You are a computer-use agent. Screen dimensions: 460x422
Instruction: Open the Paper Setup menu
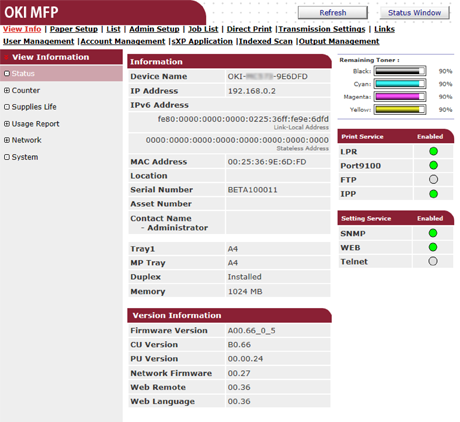click(74, 29)
